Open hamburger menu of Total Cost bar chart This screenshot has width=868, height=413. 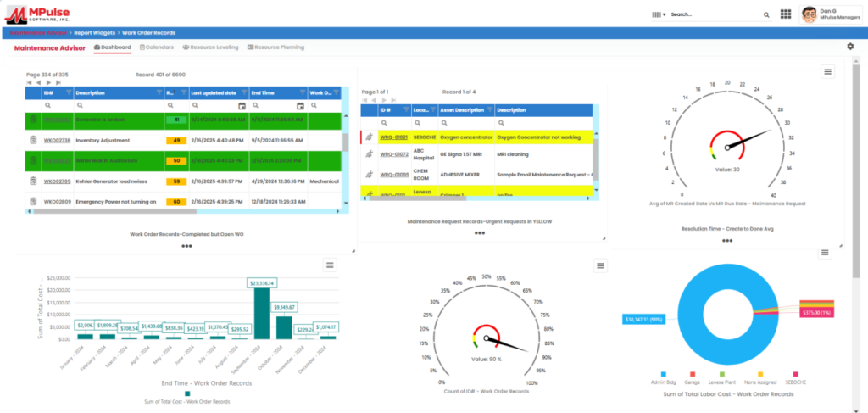pyautogui.click(x=330, y=265)
